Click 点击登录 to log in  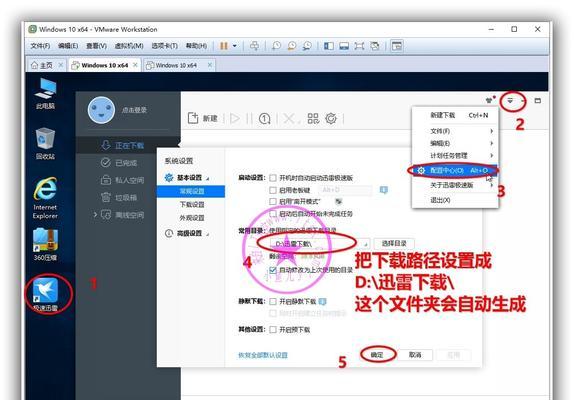(x=134, y=110)
